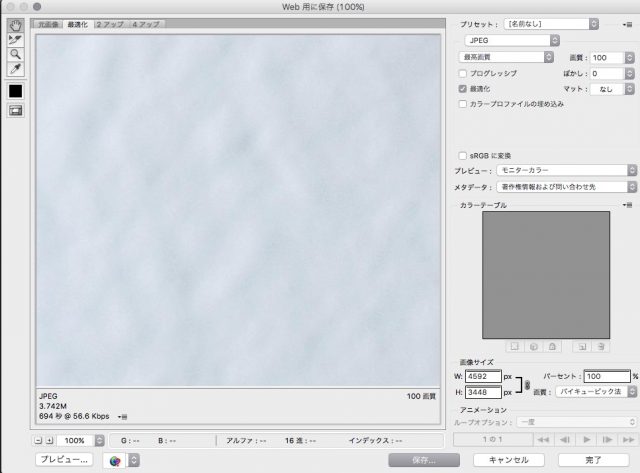The height and width of the screenshot is (473, 640).
Task: Select the Slice Select tool
Action: click(x=16, y=40)
